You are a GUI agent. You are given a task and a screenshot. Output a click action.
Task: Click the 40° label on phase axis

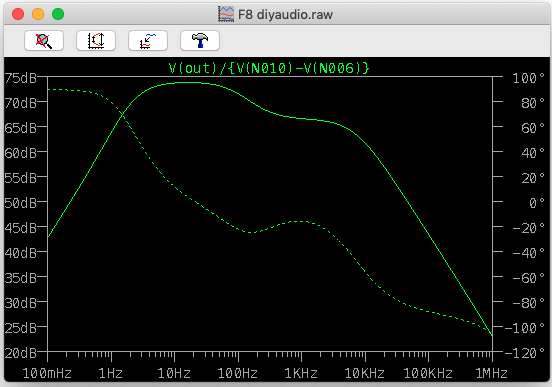[533, 153]
